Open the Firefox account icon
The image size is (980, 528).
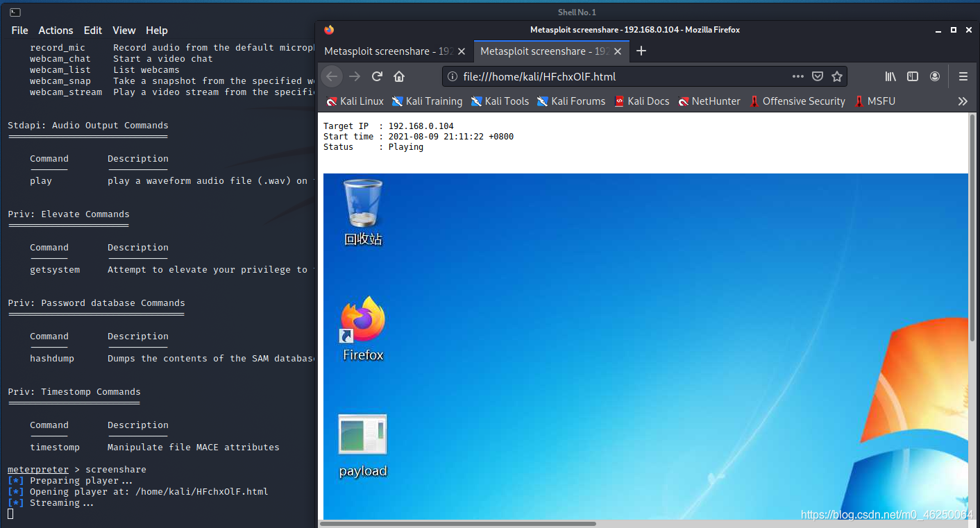(x=935, y=76)
